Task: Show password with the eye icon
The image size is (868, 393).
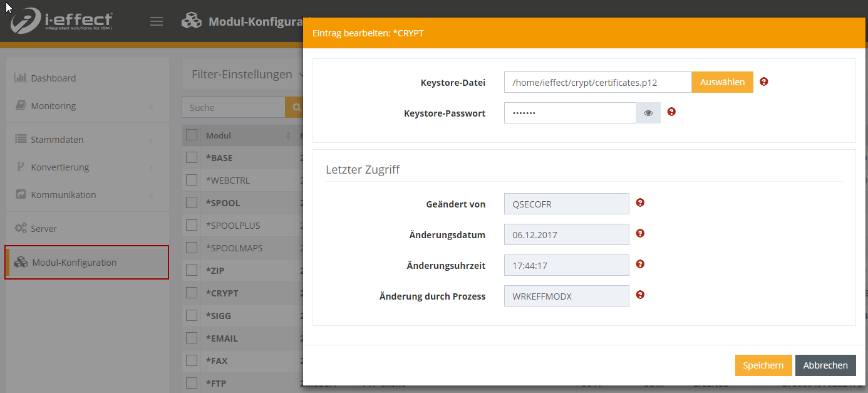Action: coord(648,113)
